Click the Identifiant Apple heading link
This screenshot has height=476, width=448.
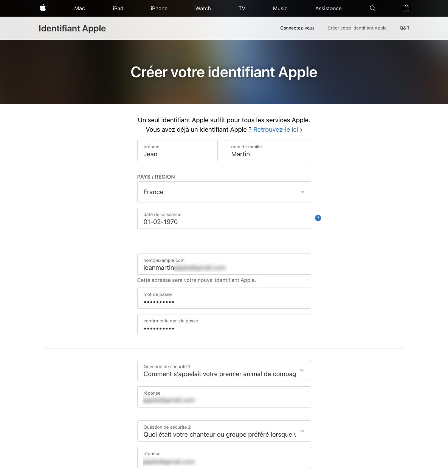coord(72,28)
